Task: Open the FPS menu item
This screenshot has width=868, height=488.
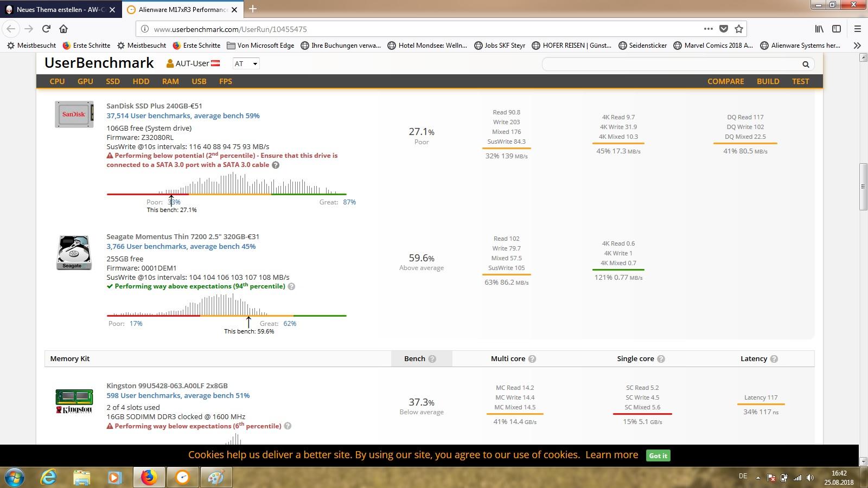Action: click(226, 81)
